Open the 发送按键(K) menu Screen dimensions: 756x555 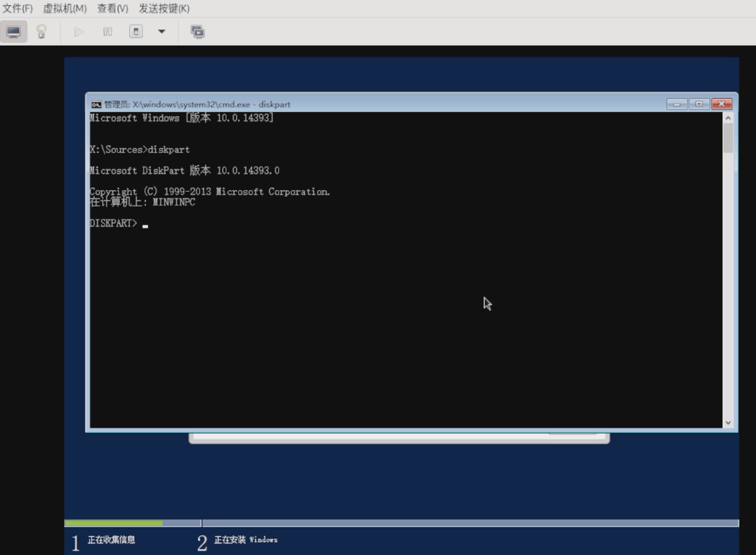pos(164,8)
